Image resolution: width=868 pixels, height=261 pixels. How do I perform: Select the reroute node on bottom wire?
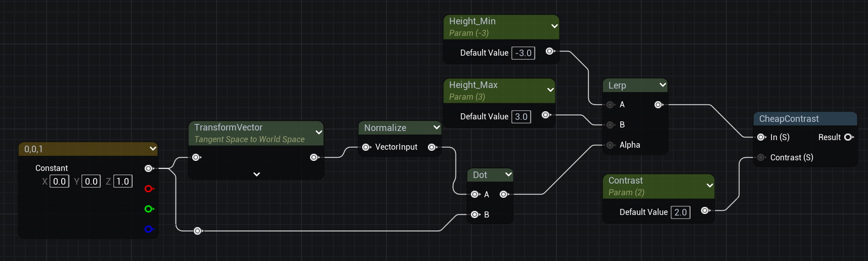click(x=198, y=231)
